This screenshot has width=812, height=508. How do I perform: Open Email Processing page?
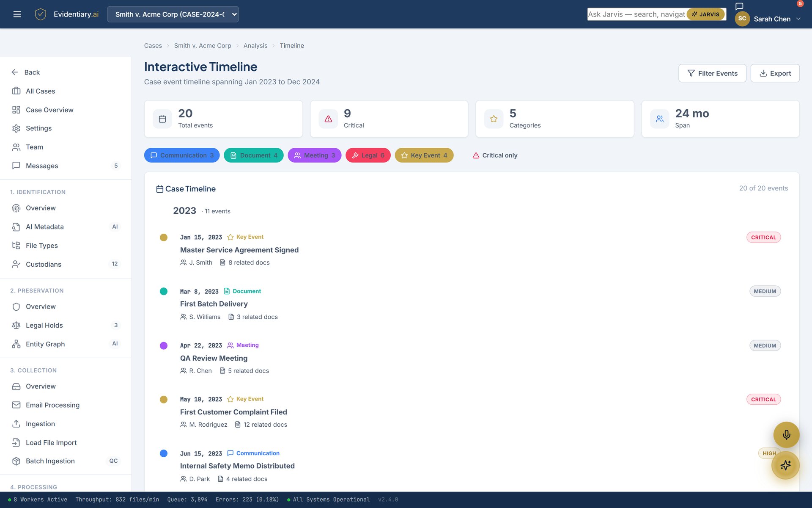(66, 405)
